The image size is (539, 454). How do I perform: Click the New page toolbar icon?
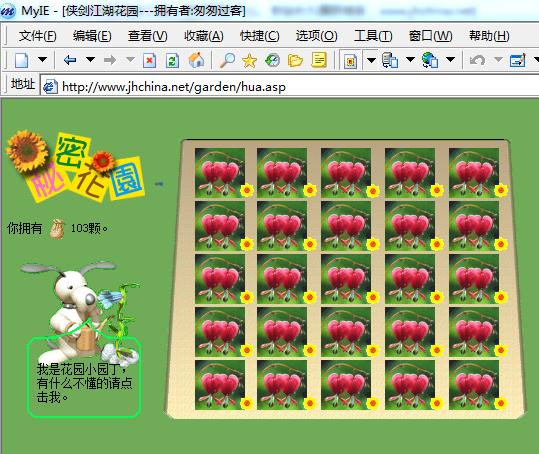(21, 60)
